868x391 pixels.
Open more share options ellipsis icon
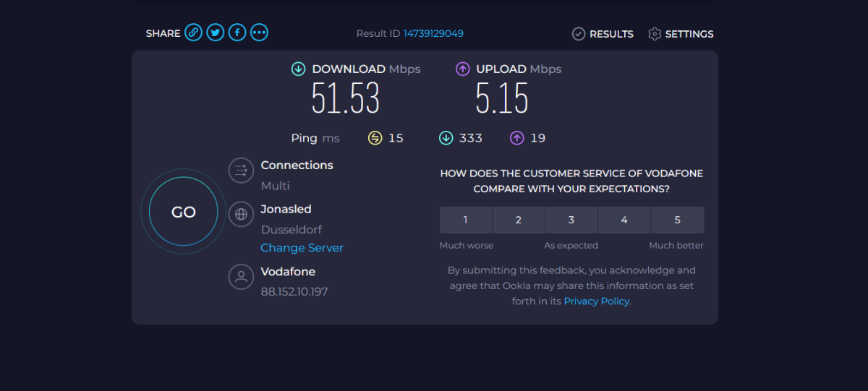pos(260,33)
